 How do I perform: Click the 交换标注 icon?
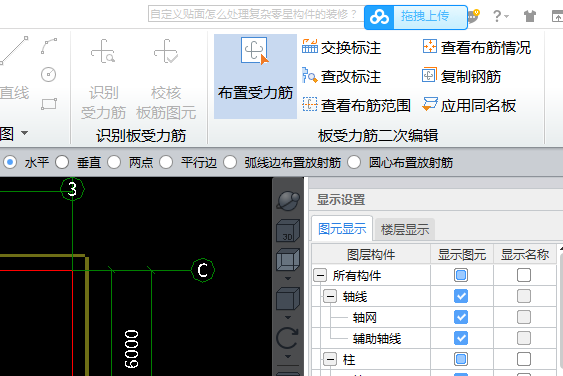tap(310, 47)
